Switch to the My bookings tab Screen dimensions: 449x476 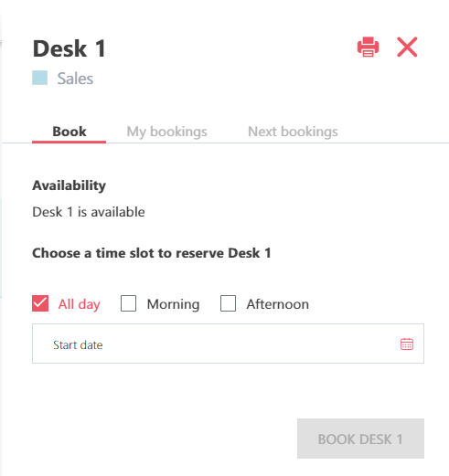(166, 132)
